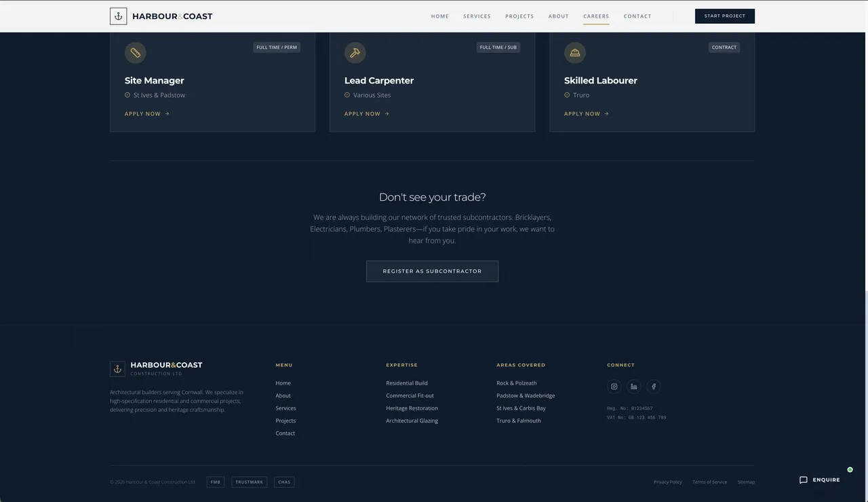The width and height of the screenshot is (868, 502).
Task: Click the TrustMark accreditation badge
Action: click(249, 482)
